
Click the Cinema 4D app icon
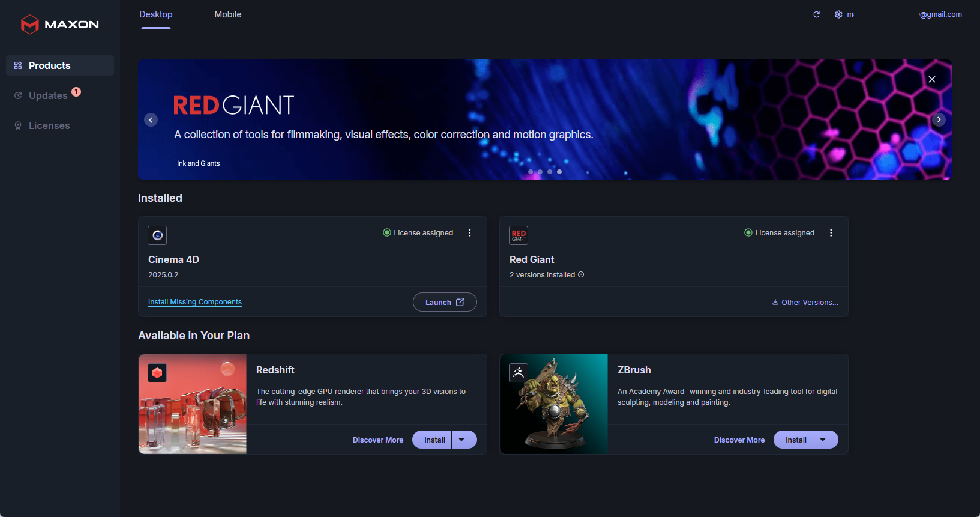coord(157,235)
